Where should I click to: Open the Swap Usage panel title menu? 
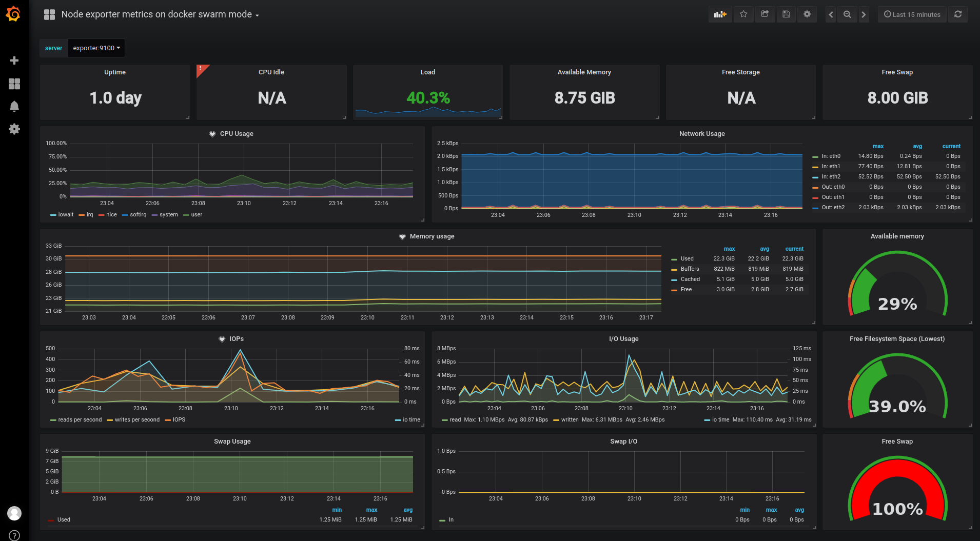232,442
